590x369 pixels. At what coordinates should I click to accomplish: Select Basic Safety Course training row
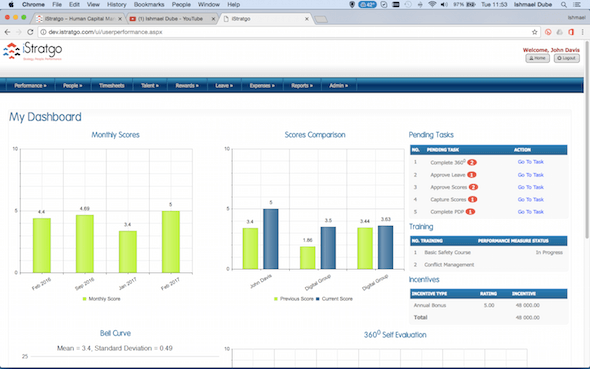488,252
